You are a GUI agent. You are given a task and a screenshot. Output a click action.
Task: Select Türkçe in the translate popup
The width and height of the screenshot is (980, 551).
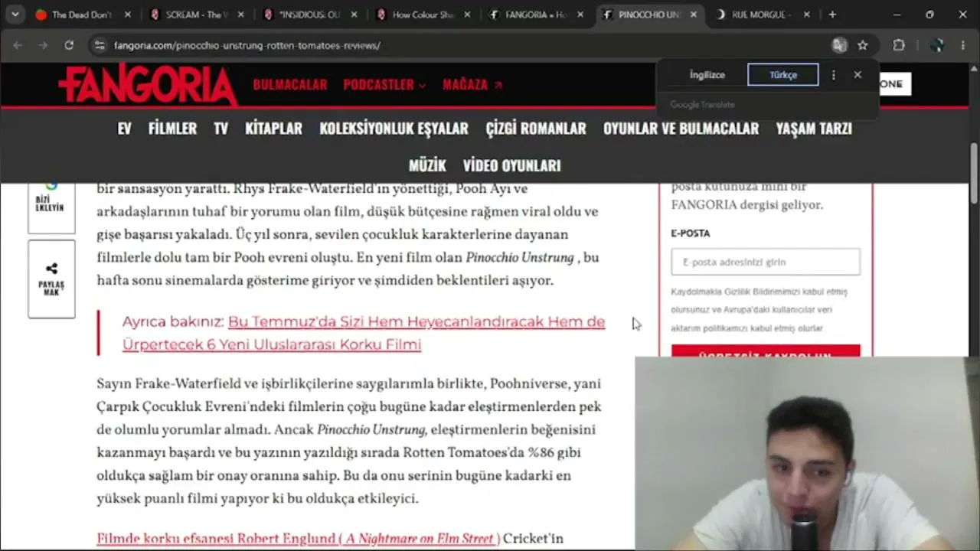click(783, 74)
